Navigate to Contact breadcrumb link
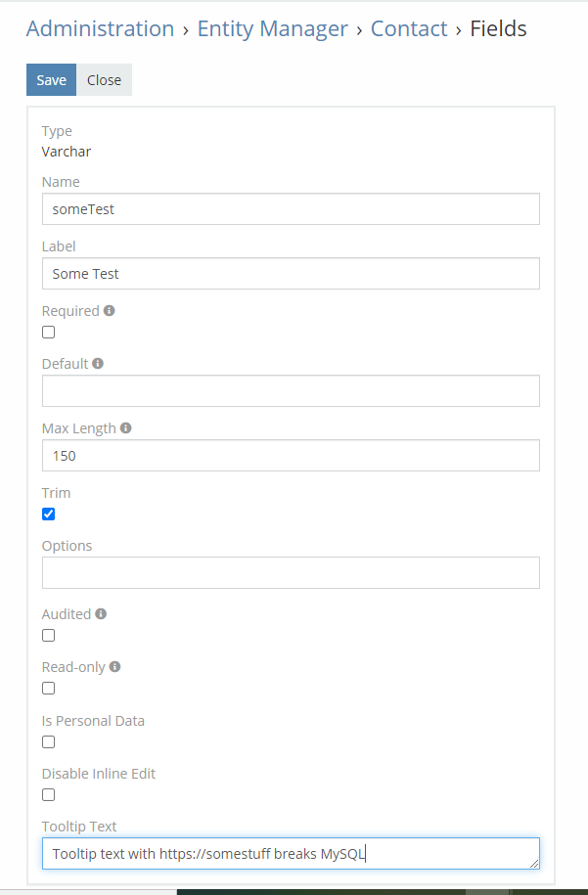Image resolution: width=588 pixels, height=895 pixels. [409, 28]
